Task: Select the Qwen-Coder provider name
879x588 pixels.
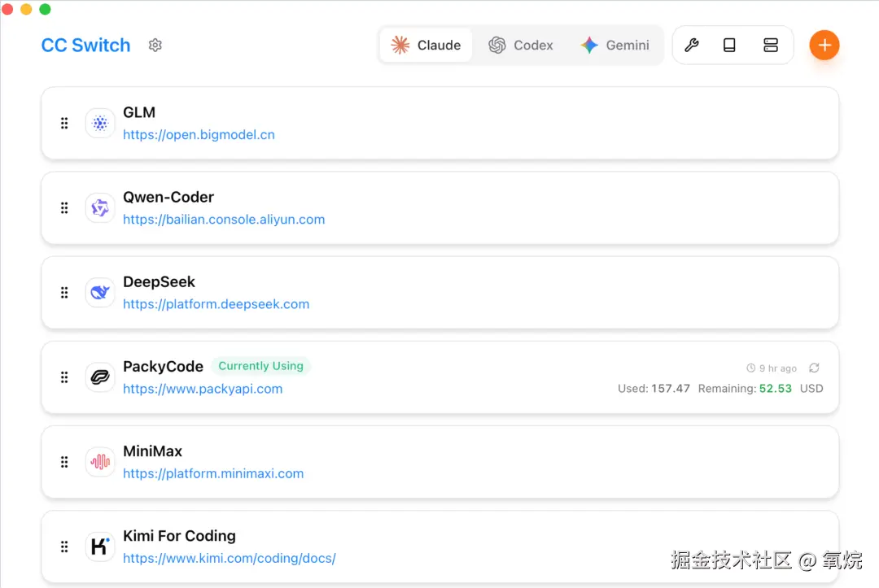Action: (168, 197)
